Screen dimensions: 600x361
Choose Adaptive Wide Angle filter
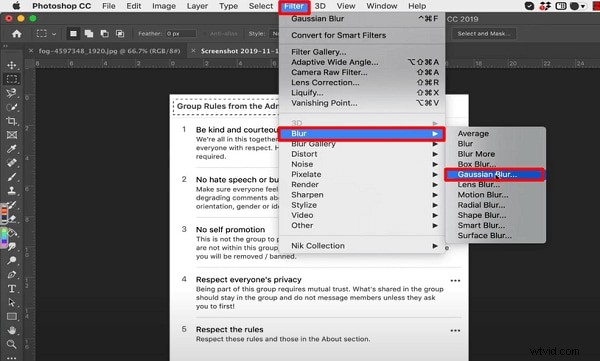pos(362,62)
